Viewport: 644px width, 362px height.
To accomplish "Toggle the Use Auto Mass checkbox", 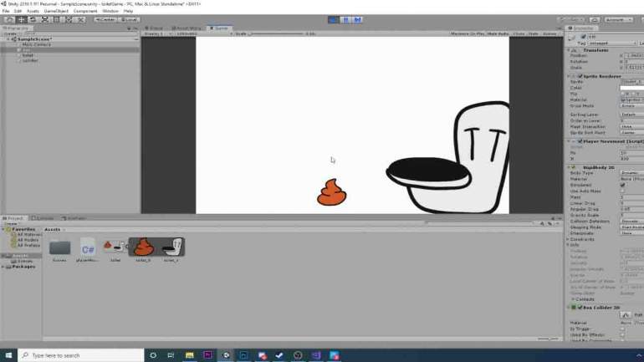I will point(622,191).
